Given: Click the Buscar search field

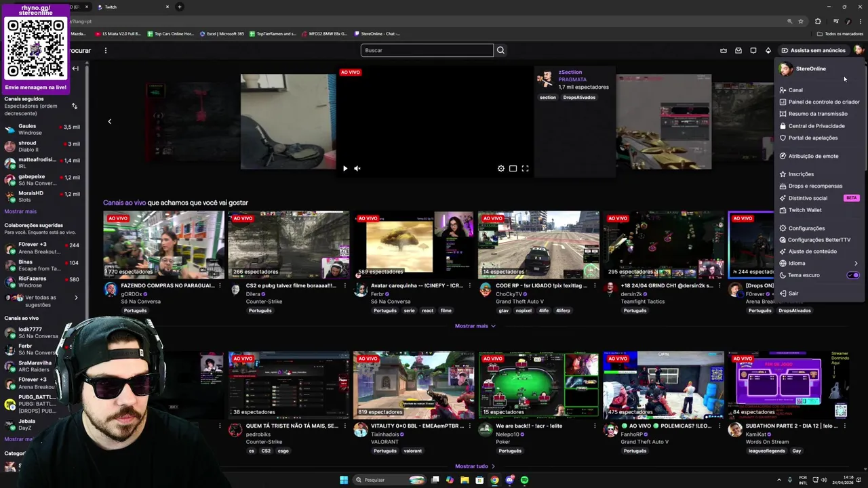Looking at the screenshot, I should 427,50.
